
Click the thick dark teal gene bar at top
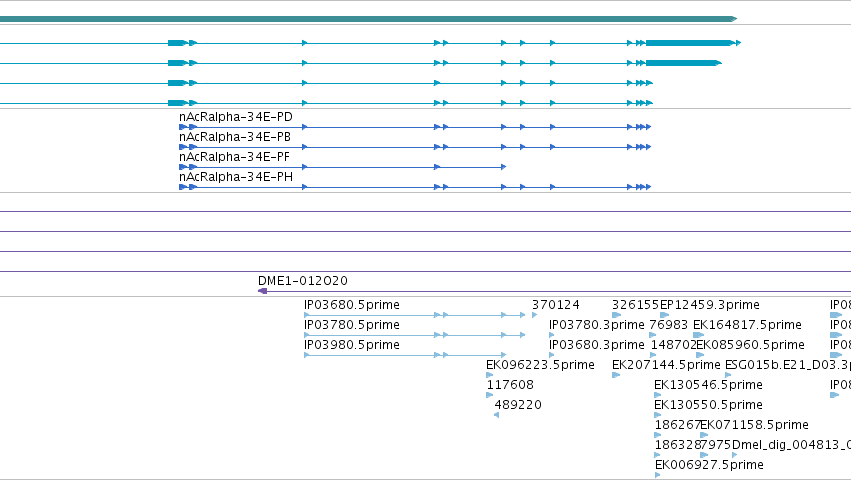[368, 19]
